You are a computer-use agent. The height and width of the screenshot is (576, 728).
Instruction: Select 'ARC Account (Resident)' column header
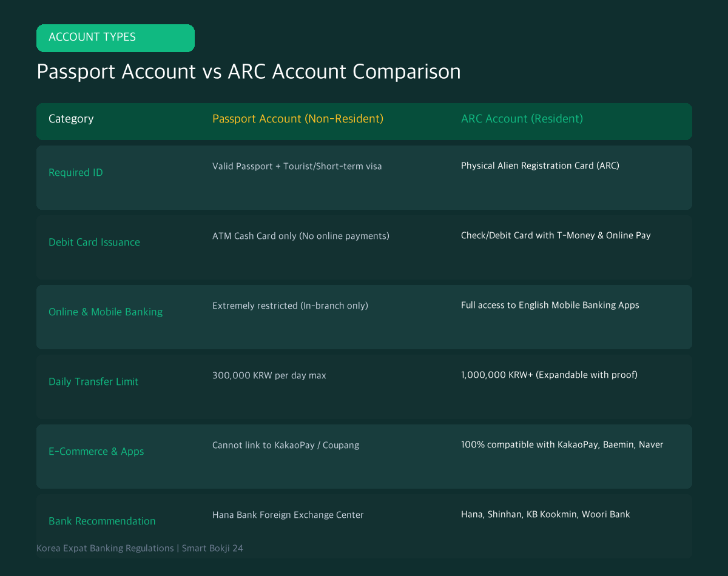(x=522, y=119)
